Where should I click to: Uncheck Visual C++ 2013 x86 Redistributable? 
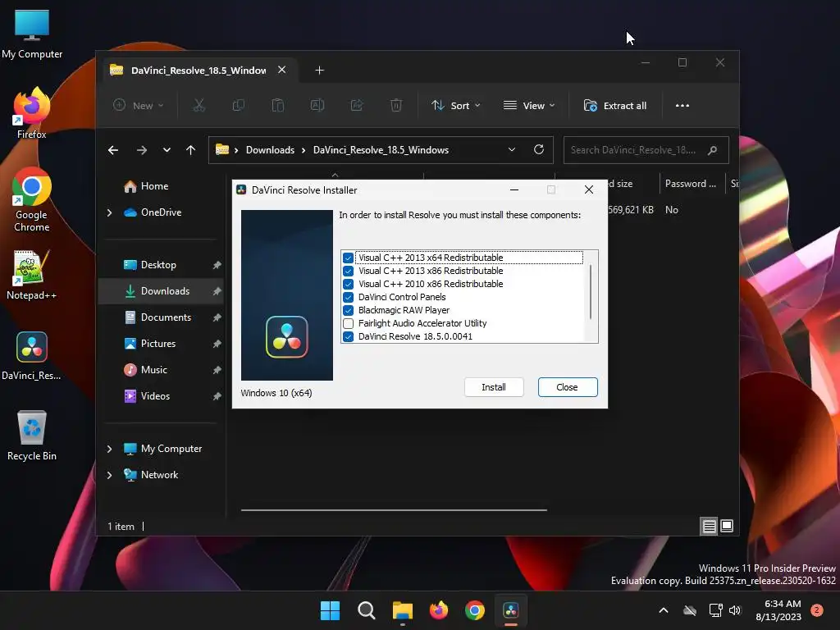(348, 271)
